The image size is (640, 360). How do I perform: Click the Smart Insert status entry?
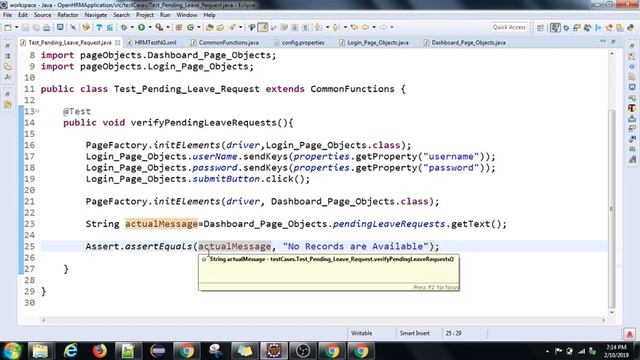tap(414, 333)
